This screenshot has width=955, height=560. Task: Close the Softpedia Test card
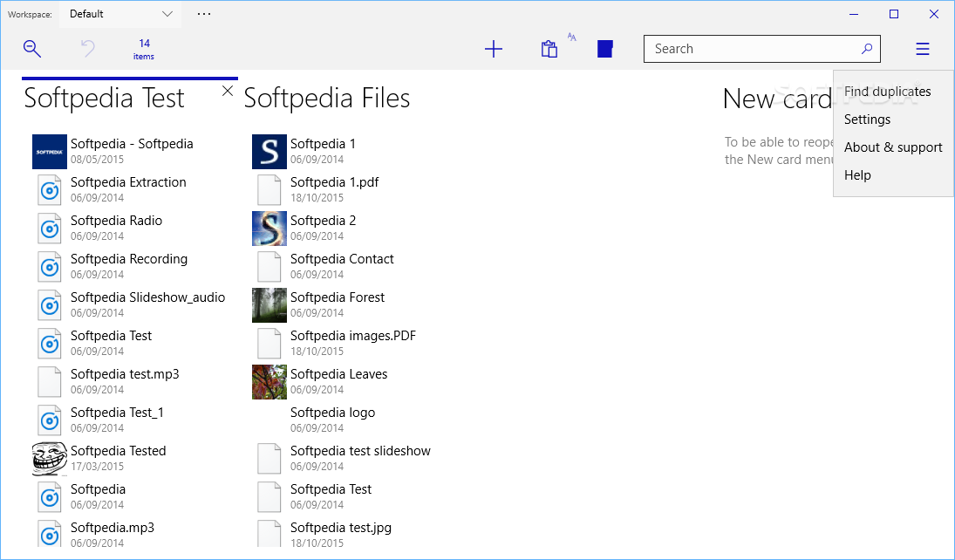click(228, 91)
